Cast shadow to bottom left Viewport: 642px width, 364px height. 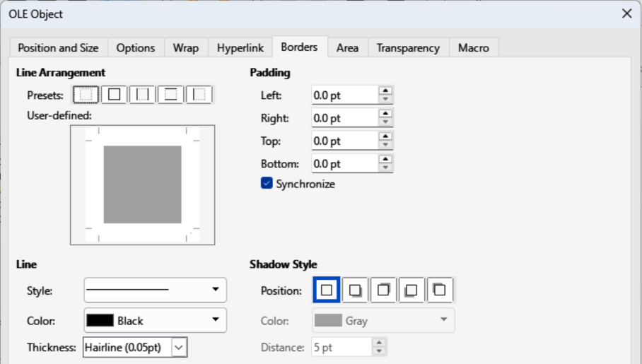coord(412,290)
